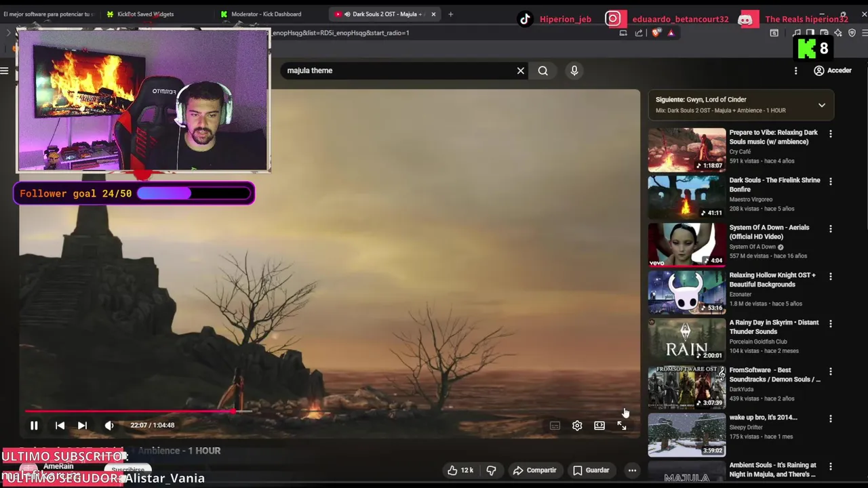Pause the YouTube video

34,426
